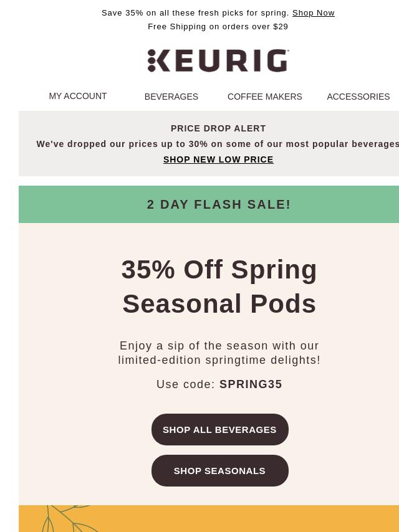Click the dotted K emblem in logo
Screen dimensions: 399x532
point(158,61)
